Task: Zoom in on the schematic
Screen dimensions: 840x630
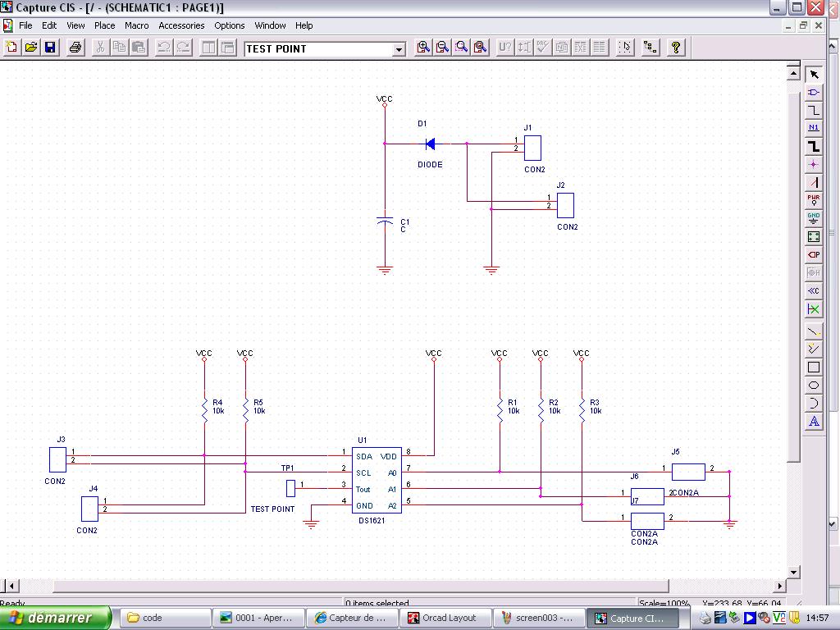Action: pos(423,48)
